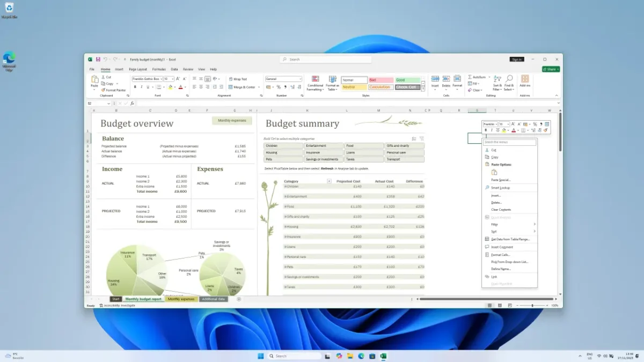Toggle Italic in the ribbon Font group
The width and height of the screenshot is (644, 362).
142,87
